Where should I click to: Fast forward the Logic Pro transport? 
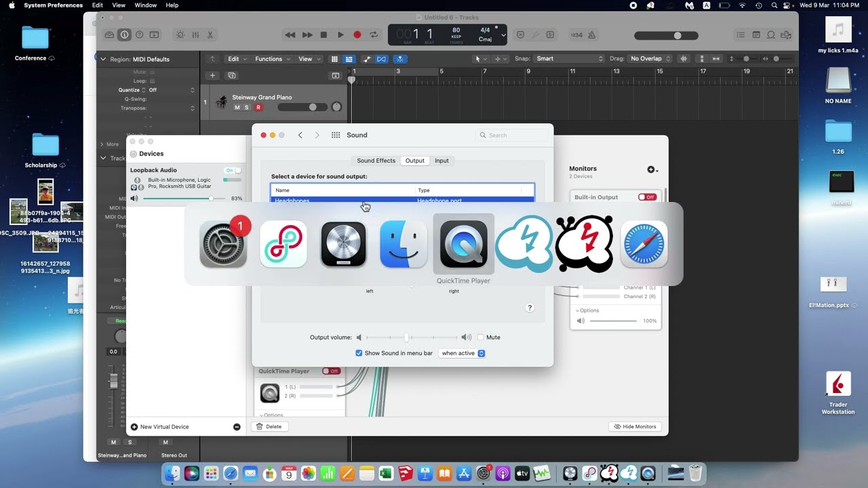(307, 35)
